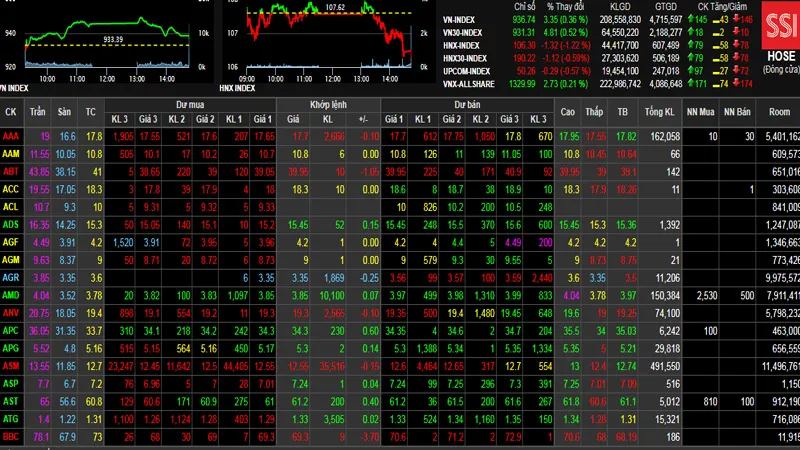Select ticker ASP
The width and height of the screenshot is (800, 450).
11,384
